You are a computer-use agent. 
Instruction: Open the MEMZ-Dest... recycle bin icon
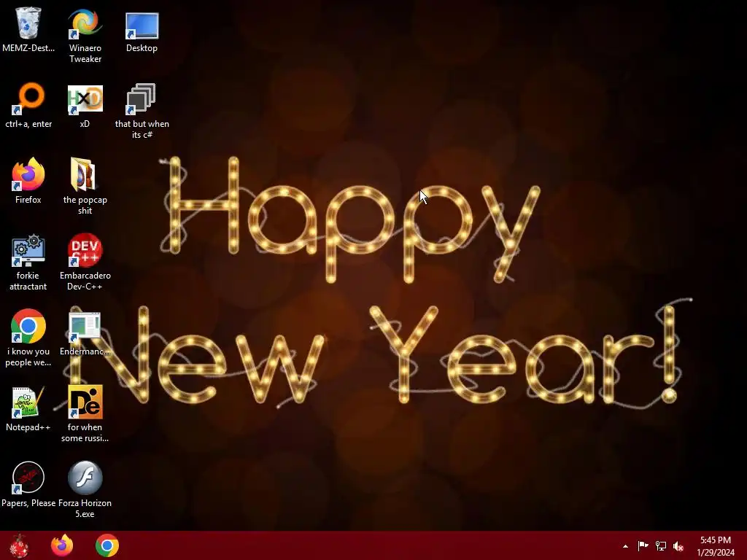[28, 23]
